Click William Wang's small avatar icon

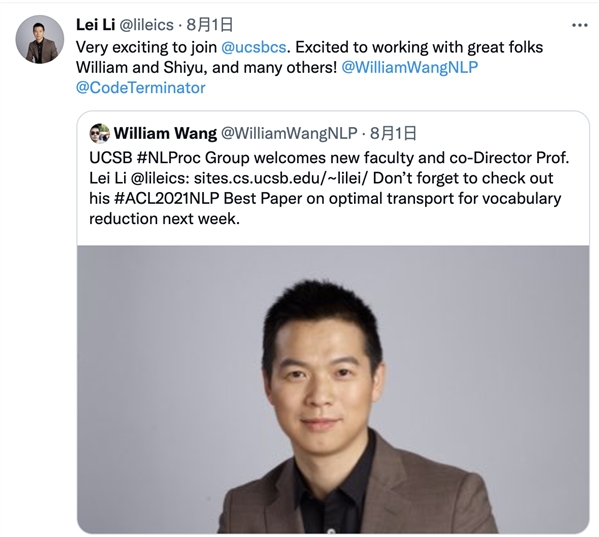click(x=99, y=133)
